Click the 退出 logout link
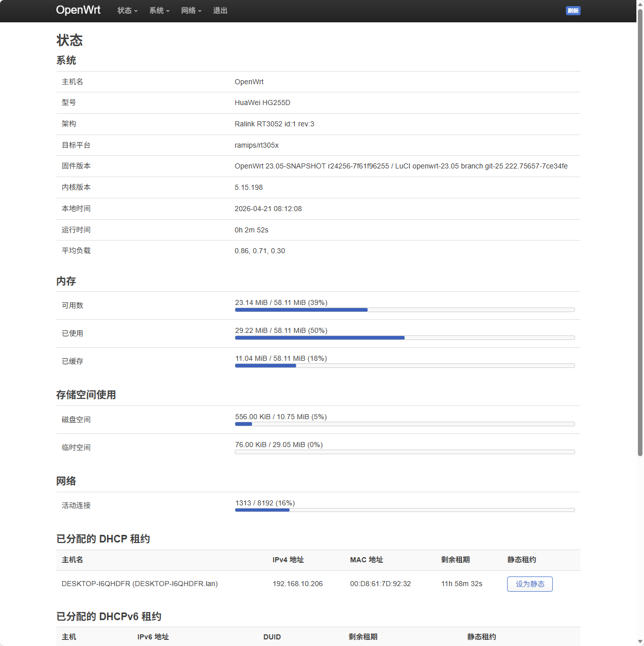 click(x=220, y=11)
